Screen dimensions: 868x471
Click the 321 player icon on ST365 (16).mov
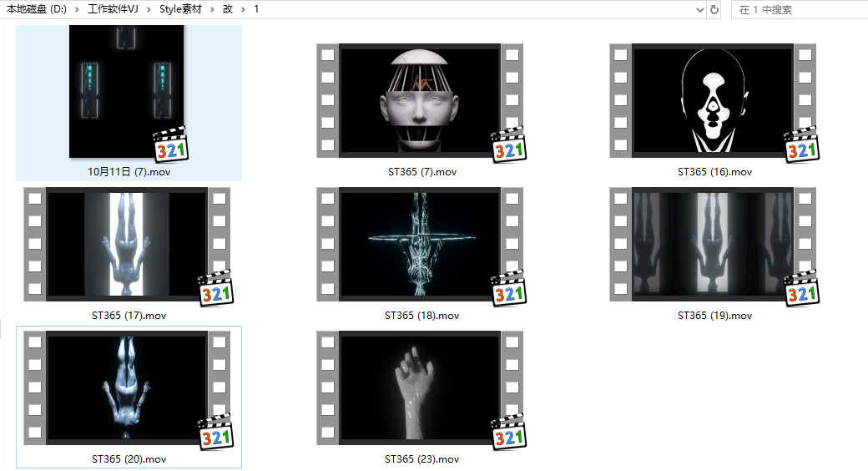tap(801, 145)
